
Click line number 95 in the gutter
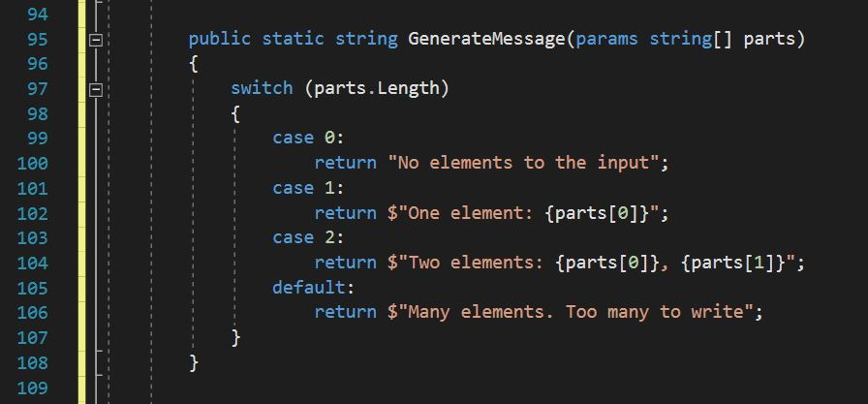(x=37, y=40)
